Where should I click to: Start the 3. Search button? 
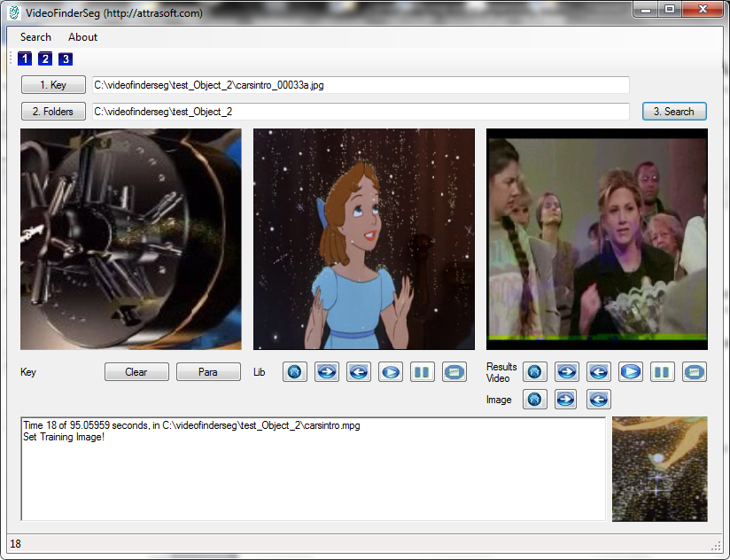point(674,112)
